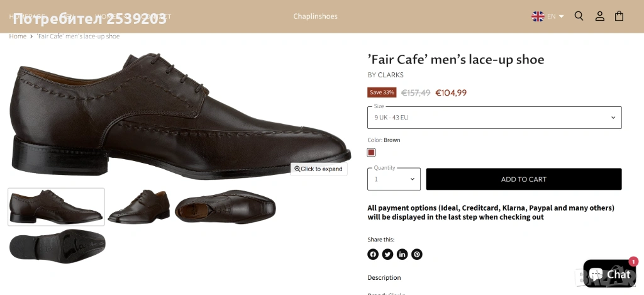
Task: Open the EN language selector
Action: tap(548, 16)
